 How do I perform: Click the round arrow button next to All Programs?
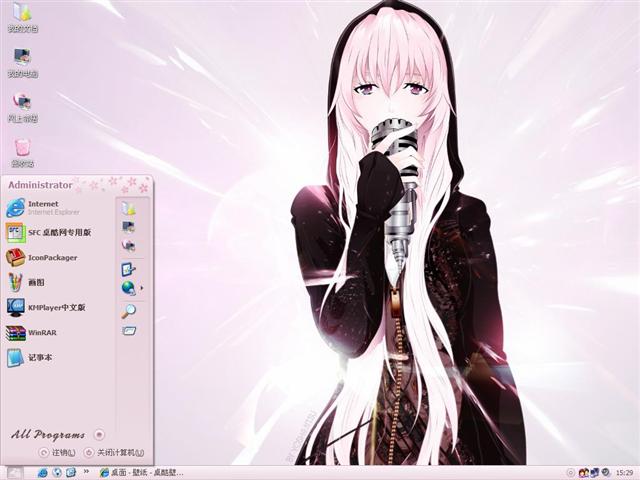point(99,435)
